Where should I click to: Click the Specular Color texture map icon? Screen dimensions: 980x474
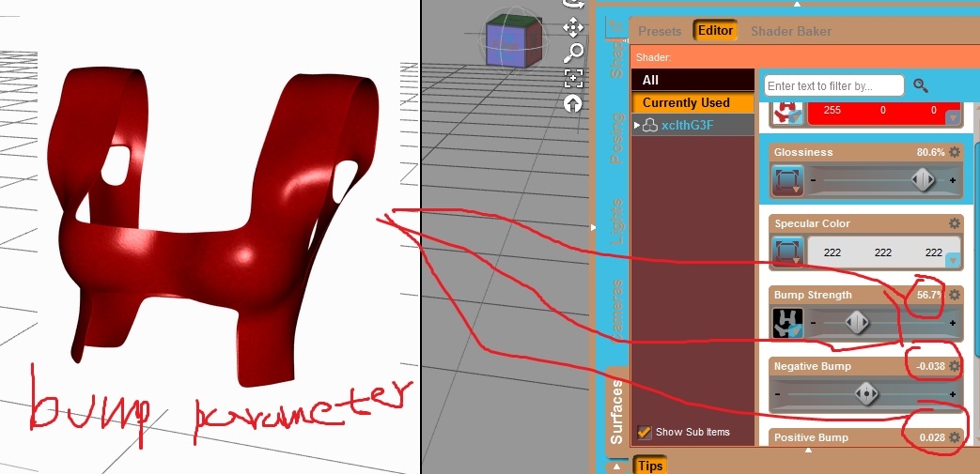(787, 252)
